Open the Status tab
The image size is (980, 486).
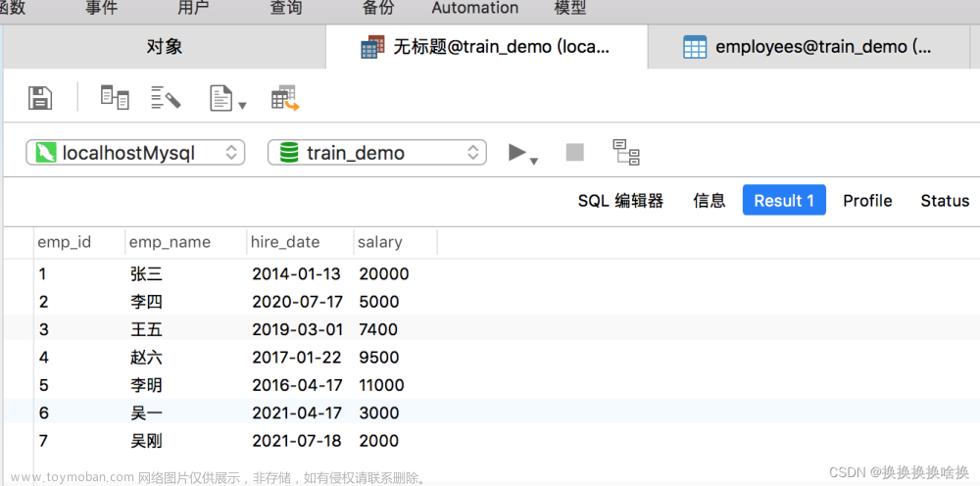click(945, 201)
